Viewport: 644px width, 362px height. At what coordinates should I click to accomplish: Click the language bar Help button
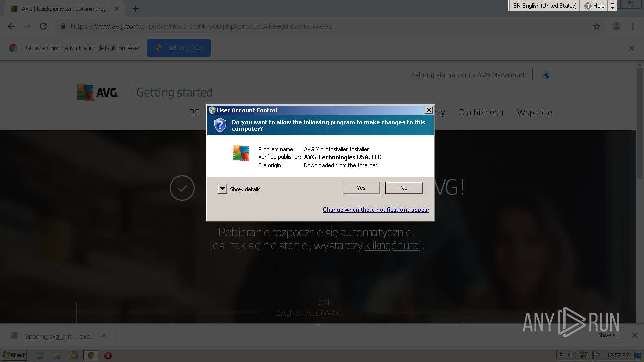click(x=594, y=6)
